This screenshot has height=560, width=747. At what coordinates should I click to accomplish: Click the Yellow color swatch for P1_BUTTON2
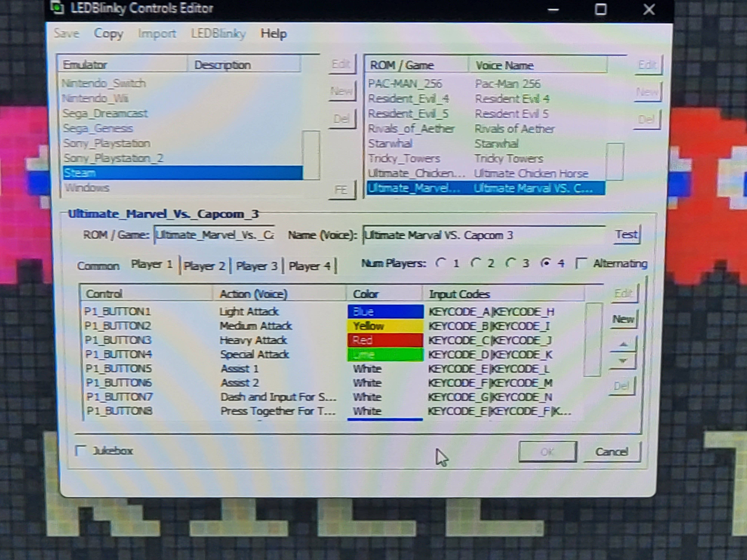[x=385, y=326]
